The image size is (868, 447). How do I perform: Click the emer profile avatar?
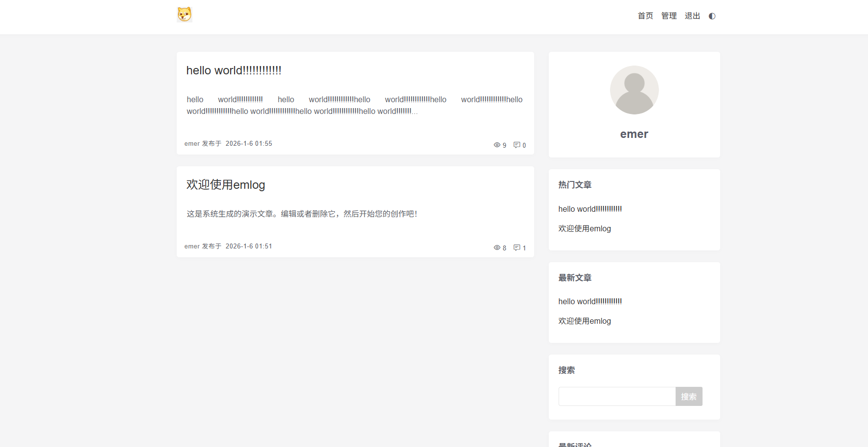pyautogui.click(x=634, y=90)
